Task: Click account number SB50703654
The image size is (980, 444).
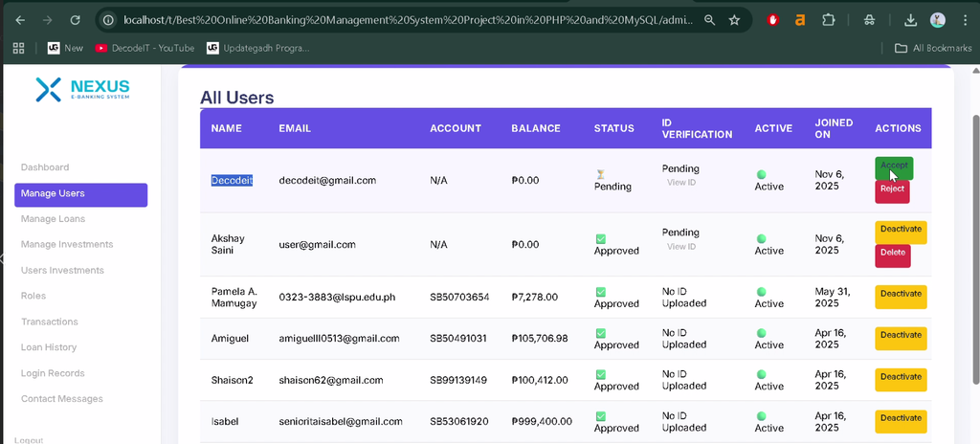Action: [x=459, y=297]
